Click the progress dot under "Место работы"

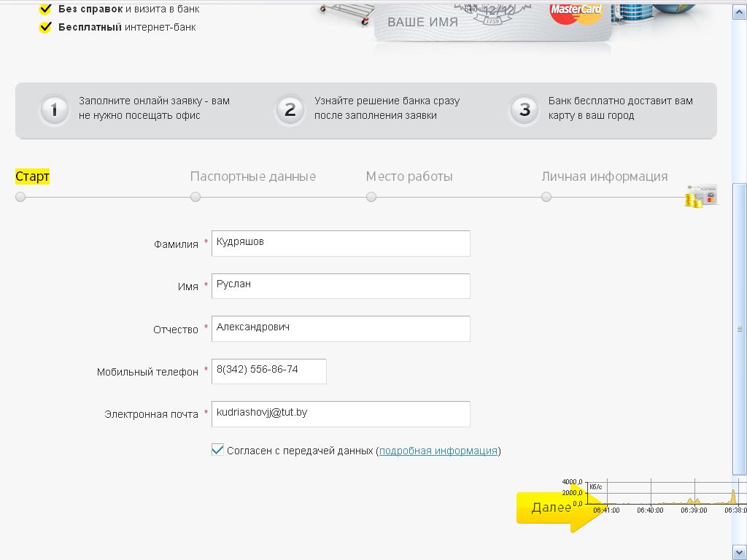(x=371, y=197)
